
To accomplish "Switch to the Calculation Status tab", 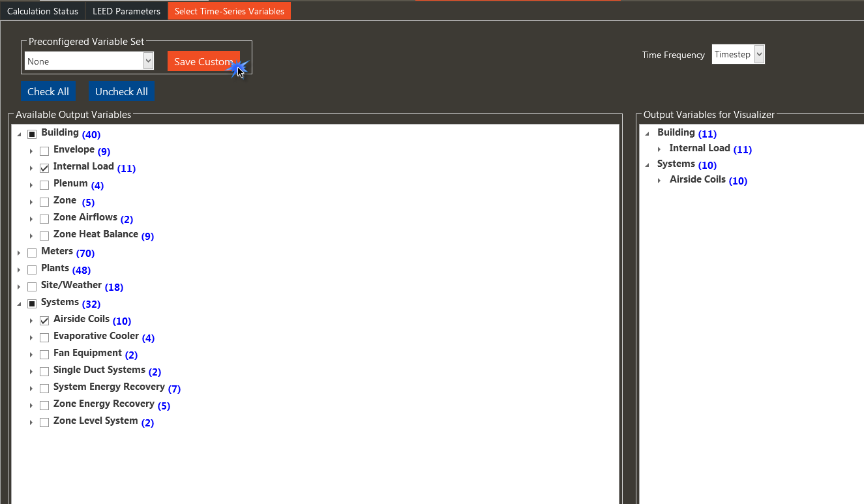I will click(x=42, y=11).
